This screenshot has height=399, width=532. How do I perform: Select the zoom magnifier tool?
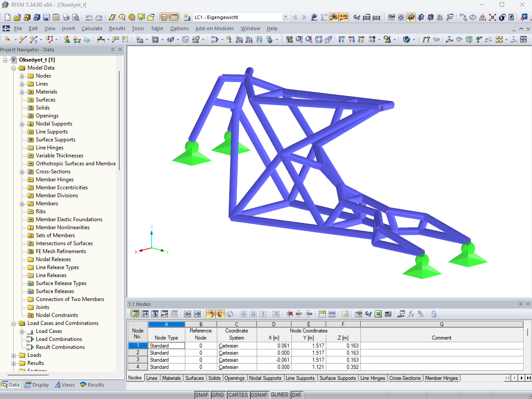(x=299, y=39)
